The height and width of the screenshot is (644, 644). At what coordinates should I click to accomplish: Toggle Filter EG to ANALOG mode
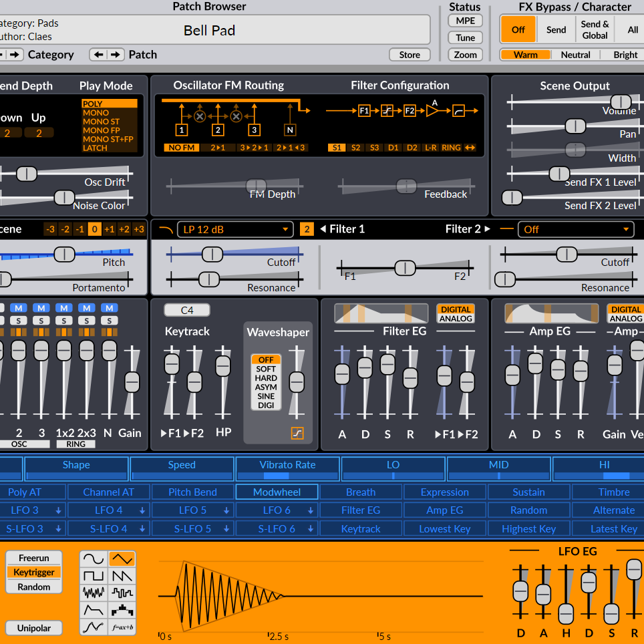click(456, 319)
